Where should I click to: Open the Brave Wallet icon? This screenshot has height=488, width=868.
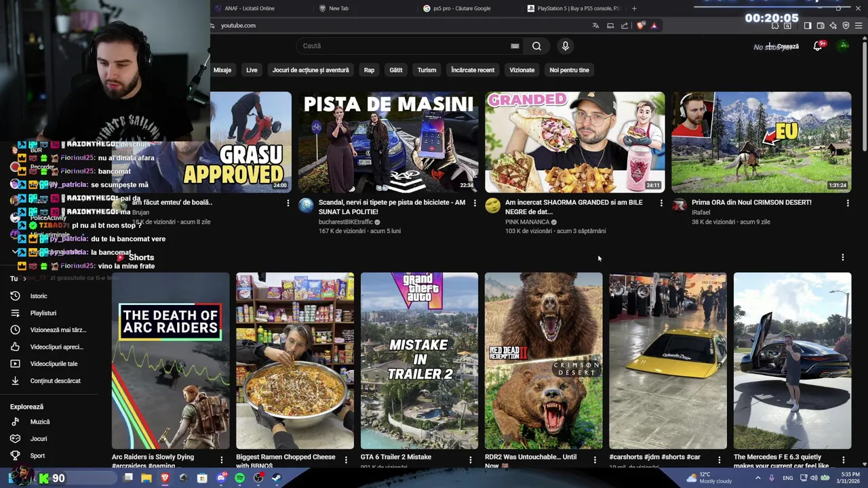[x=821, y=26]
